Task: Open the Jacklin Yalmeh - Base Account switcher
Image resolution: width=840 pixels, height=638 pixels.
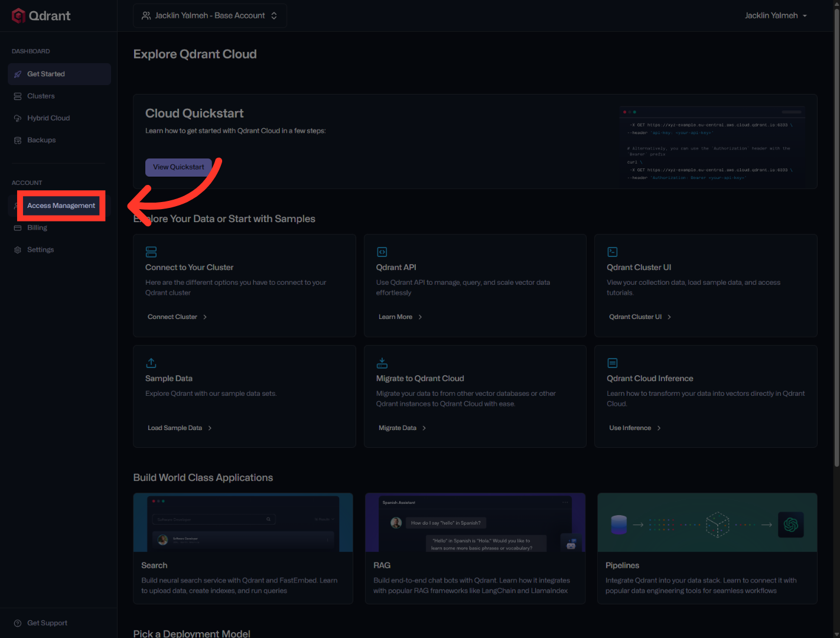Action: 210,15
